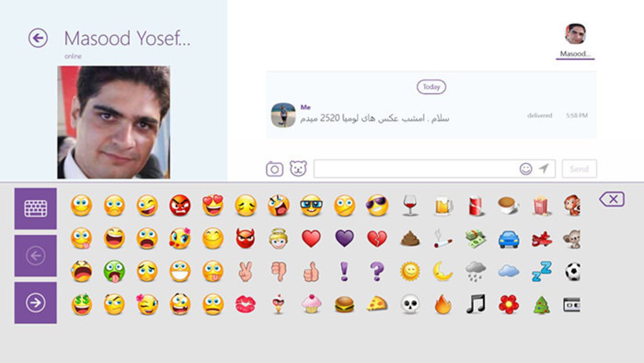
Task: Switch to the text keyboard
Action: click(36, 209)
